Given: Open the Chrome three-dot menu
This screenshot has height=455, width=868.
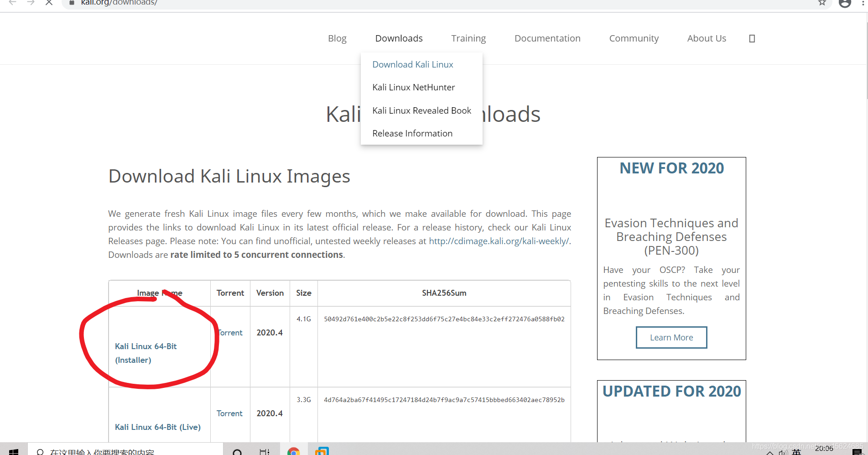Looking at the screenshot, I should [x=862, y=4].
